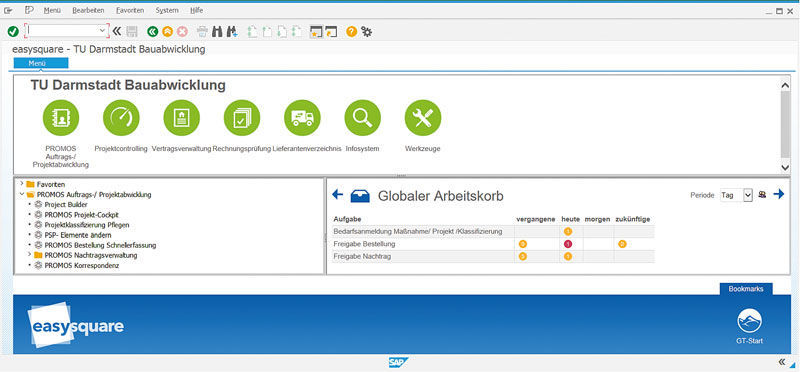Open the Customize Local Layout gear icon
This screenshot has height=372, width=800.
(x=366, y=32)
